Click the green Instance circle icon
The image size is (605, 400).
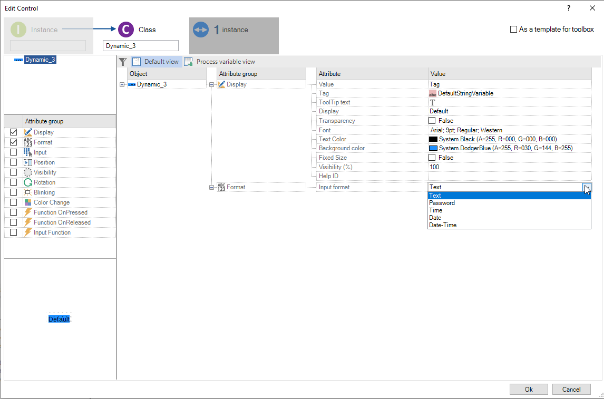coord(18,30)
